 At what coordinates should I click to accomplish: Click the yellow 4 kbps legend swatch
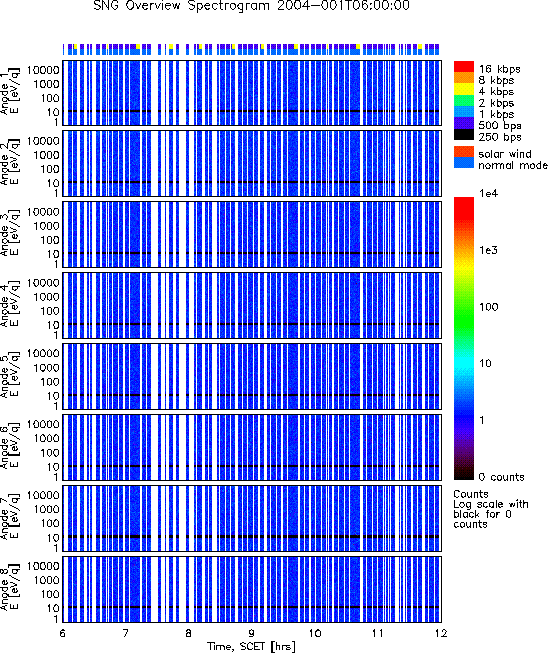coord(464,89)
